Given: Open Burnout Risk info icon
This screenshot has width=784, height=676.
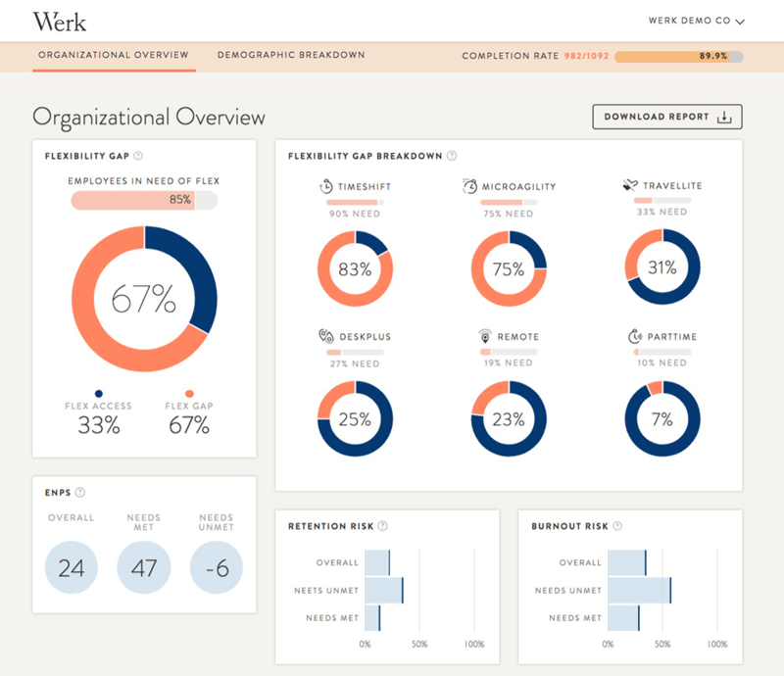Looking at the screenshot, I should click(617, 526).
